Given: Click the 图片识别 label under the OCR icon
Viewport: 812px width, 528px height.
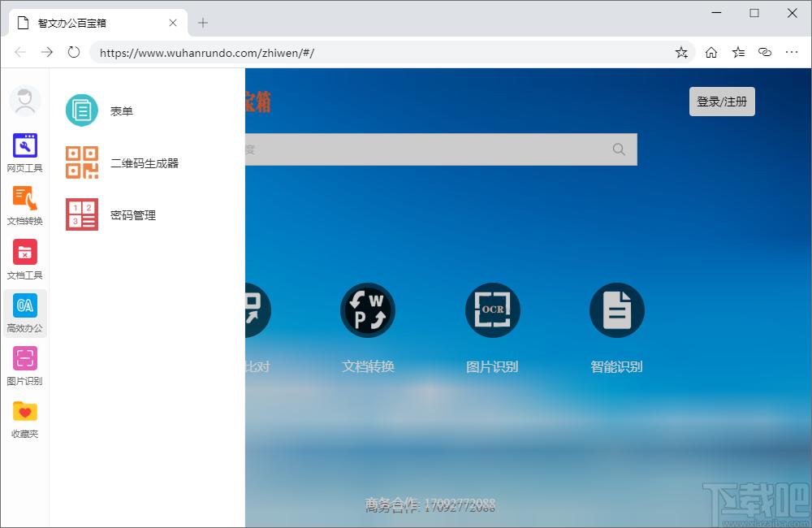Looking at the screenshot, I should [x=493, y=367].
